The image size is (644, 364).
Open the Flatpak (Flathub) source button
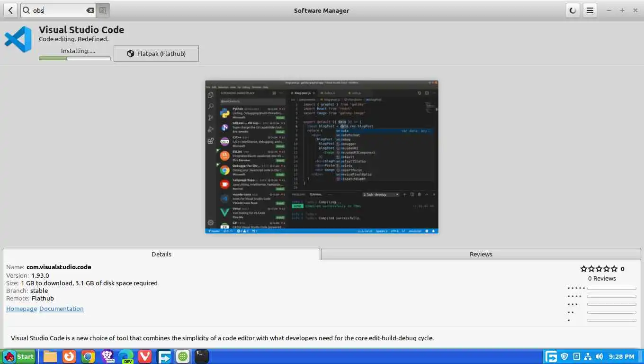pyautogui.click(x=156, y=54)
